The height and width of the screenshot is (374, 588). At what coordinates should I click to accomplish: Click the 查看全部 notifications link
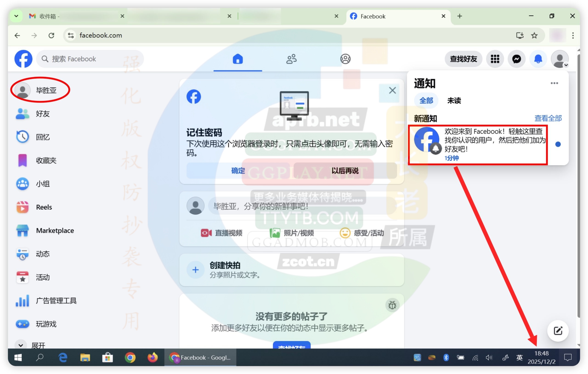click(548, 118)
